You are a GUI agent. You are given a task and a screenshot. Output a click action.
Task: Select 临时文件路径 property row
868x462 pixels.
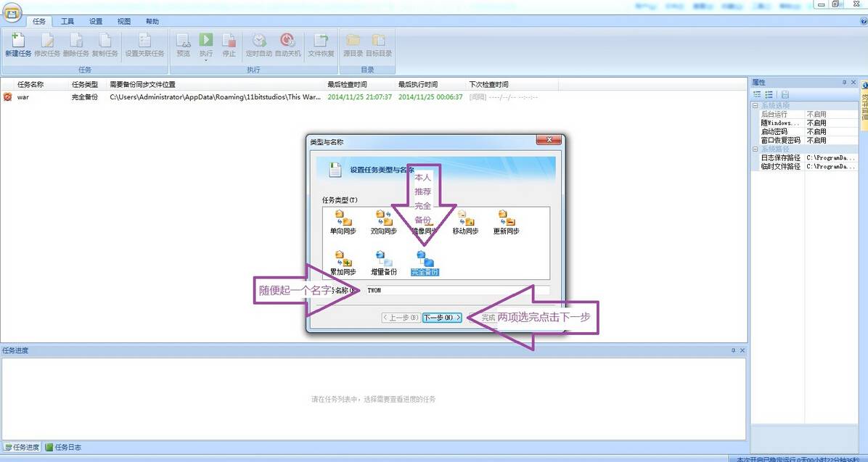(804, 167)
